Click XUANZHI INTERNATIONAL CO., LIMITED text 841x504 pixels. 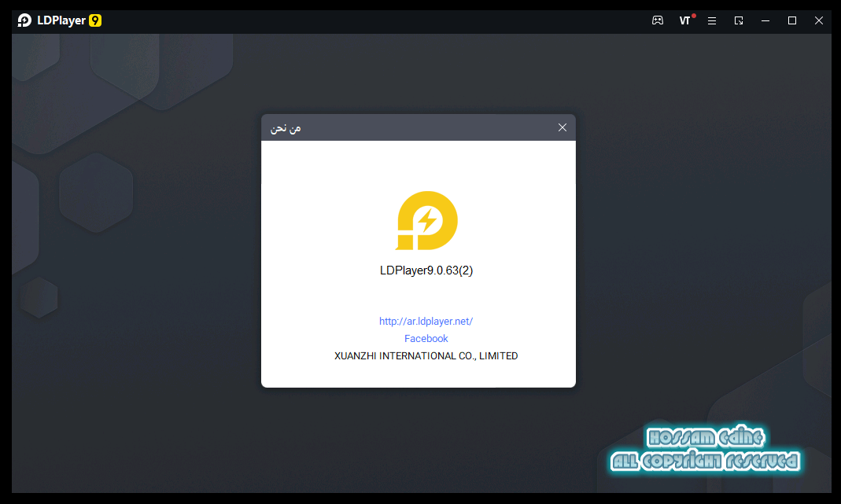click(426, 356)
